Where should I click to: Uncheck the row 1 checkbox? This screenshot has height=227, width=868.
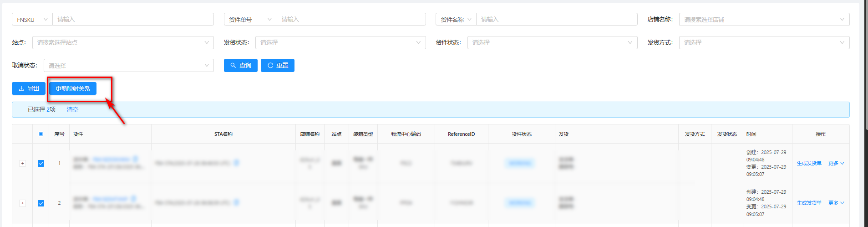point(41,163)
